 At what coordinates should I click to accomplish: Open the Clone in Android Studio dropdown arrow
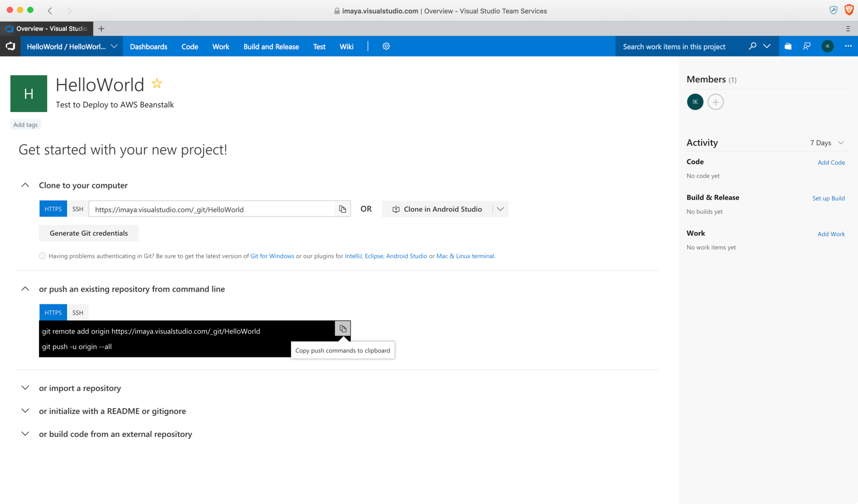point(500,209)
